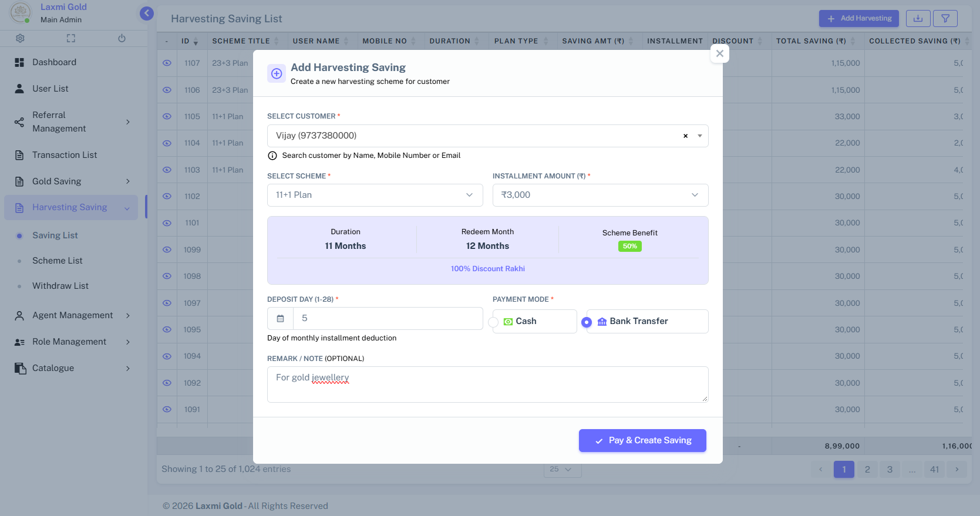The image size is (980, 516).
Task: Click the Remark / Note text area
Action: pyautogui.click(x=488, y=385)
